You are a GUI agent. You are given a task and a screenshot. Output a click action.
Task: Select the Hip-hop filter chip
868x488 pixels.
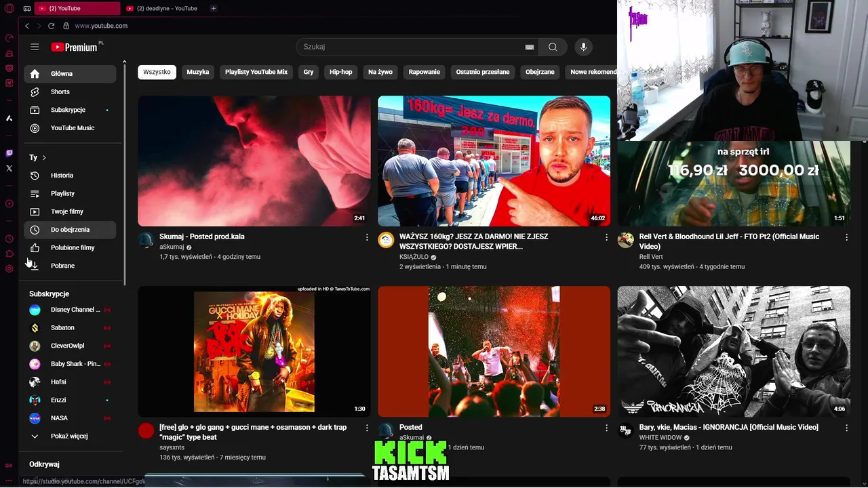341,72
